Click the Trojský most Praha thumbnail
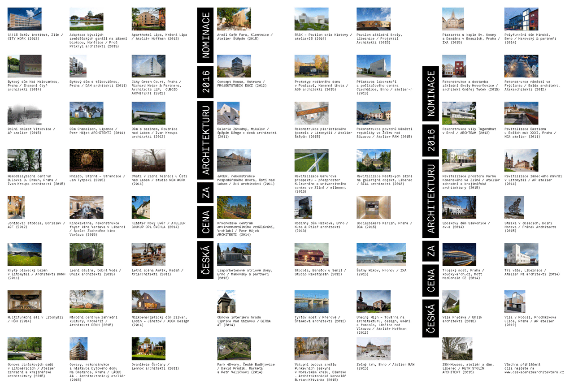This screenshot has height=392, width=574. point(459,255)
